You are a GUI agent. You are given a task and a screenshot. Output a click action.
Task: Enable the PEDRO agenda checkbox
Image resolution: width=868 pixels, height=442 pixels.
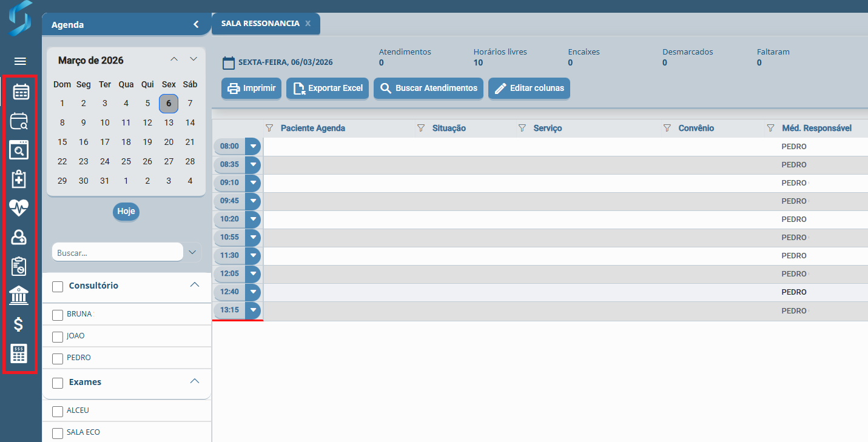(58, 358)
